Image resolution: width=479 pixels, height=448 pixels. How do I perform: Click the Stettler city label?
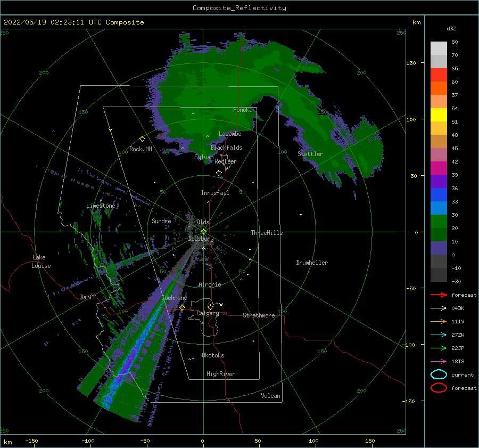click(x=310, y=154)
